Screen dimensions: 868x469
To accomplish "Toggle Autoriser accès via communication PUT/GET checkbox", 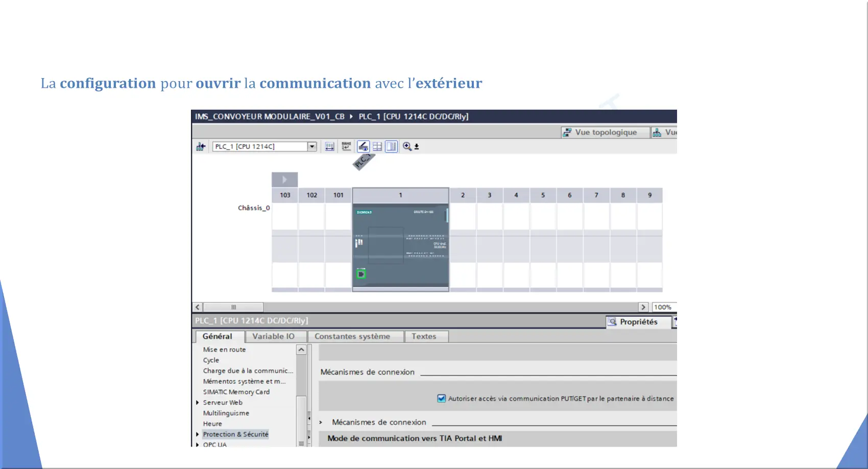I will tap(441, 399).
